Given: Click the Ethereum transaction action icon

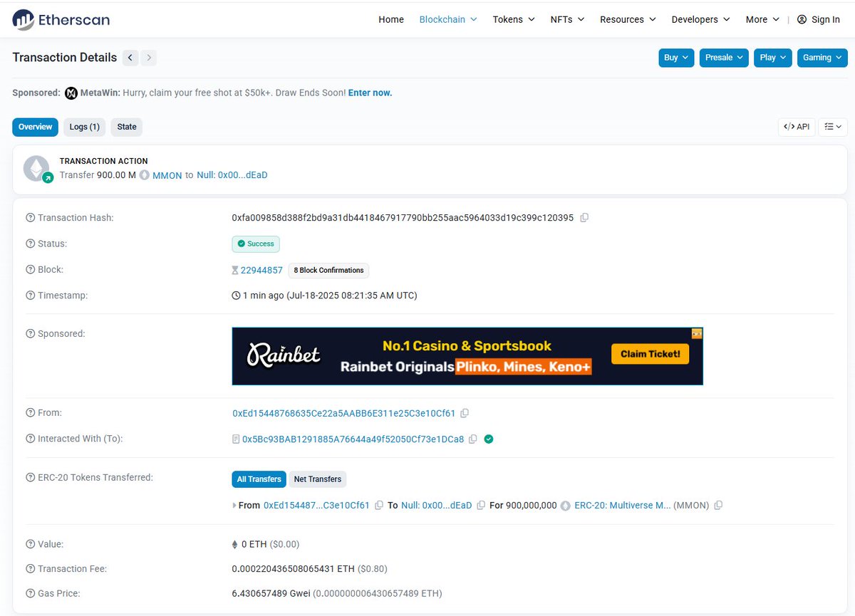Looking at the screenshot, I should (37, 169).
